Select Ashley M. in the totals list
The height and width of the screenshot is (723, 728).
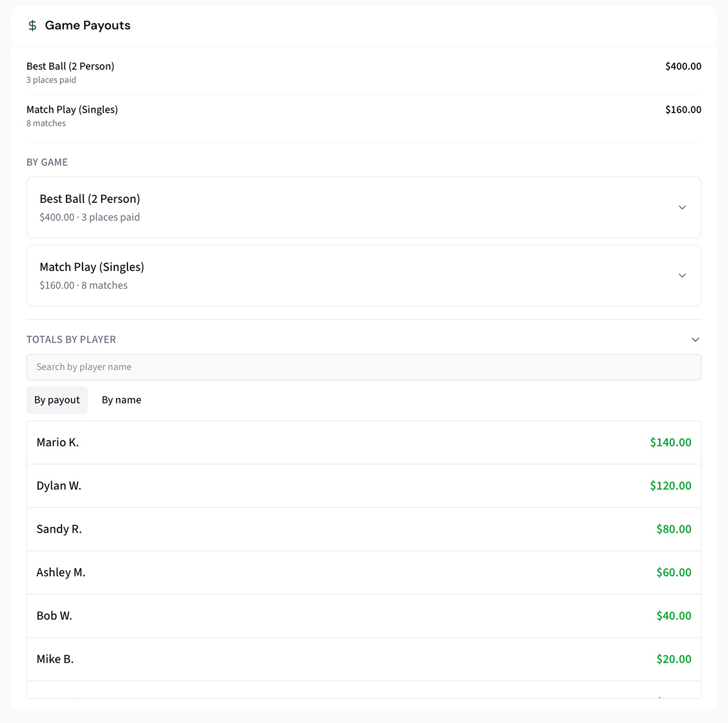click(364, 572)
